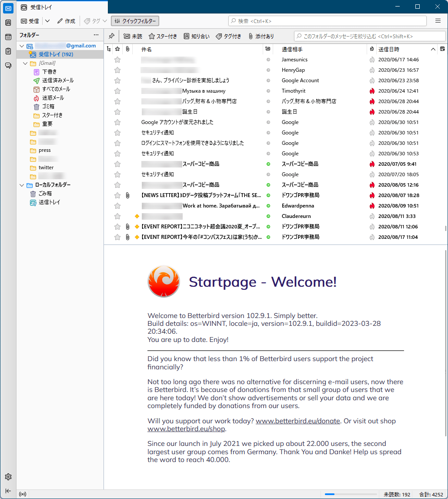Open the すべてのメール folder

60,89
